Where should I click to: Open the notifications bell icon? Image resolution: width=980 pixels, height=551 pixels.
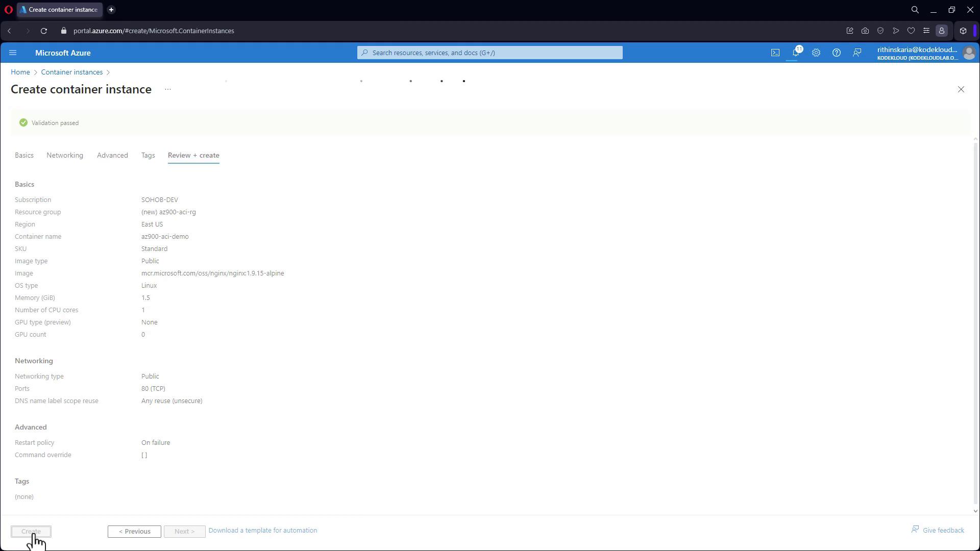[x=795, y=53]
